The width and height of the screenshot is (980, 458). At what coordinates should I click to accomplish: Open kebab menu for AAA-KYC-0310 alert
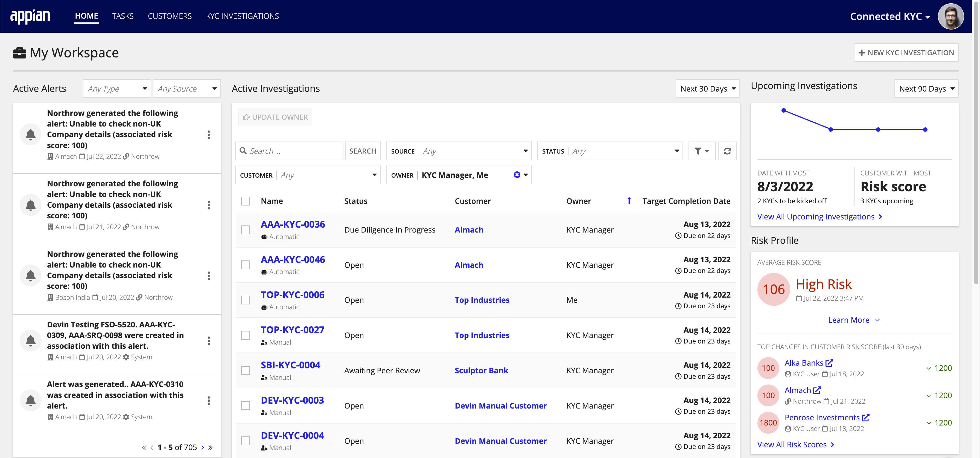click(208, 400)
